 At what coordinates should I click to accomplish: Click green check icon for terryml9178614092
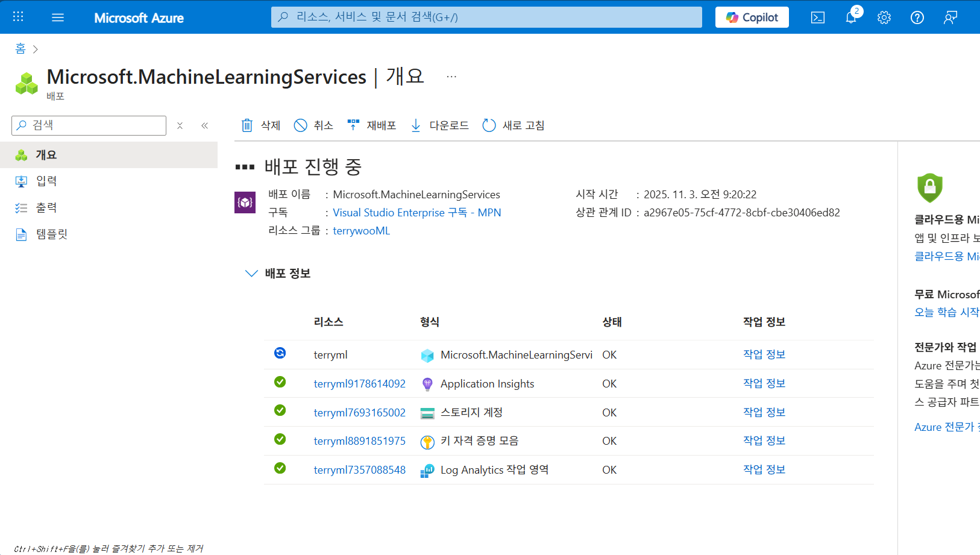pos(280,382)
